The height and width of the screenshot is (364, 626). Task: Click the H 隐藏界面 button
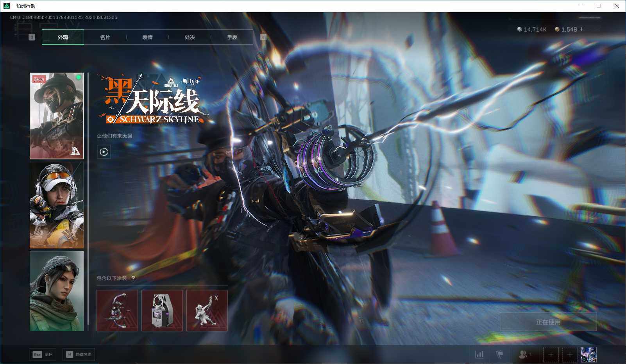pos(79,354)
